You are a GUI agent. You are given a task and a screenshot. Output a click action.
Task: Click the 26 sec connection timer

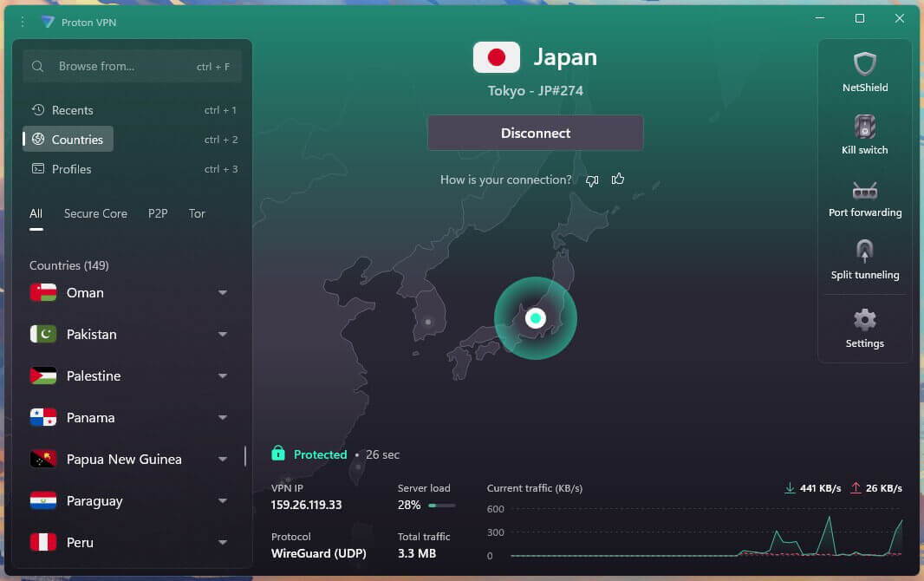pos(382,454)
